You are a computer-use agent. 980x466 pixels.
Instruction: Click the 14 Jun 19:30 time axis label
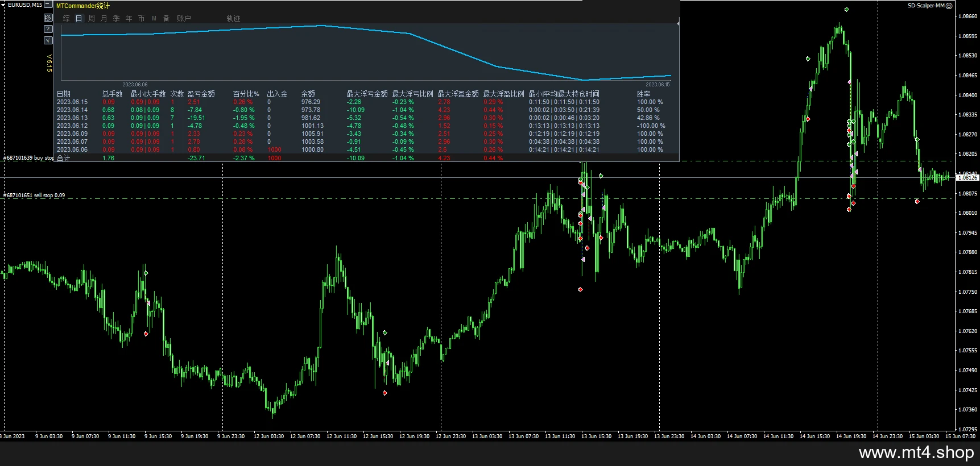pyautogui.click(x=851, y=436)
